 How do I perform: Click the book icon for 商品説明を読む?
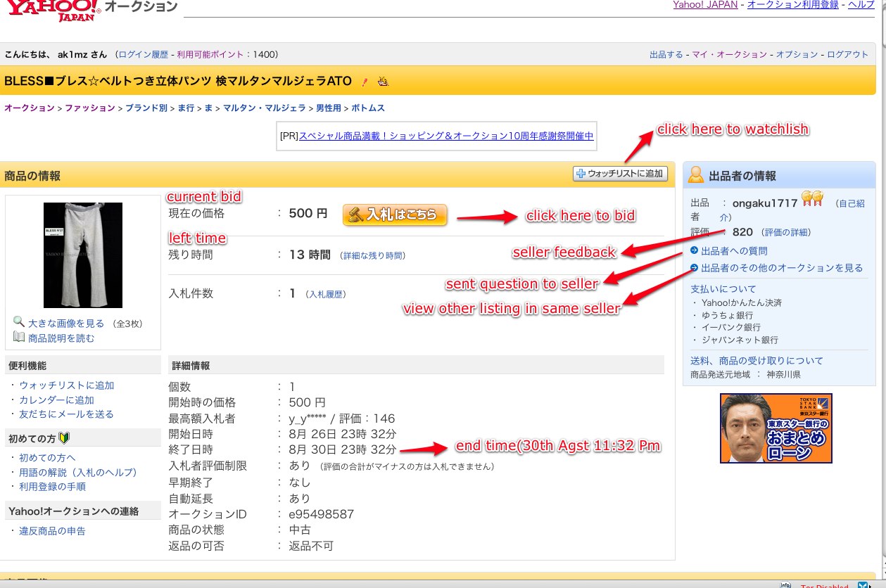point(19,337)
